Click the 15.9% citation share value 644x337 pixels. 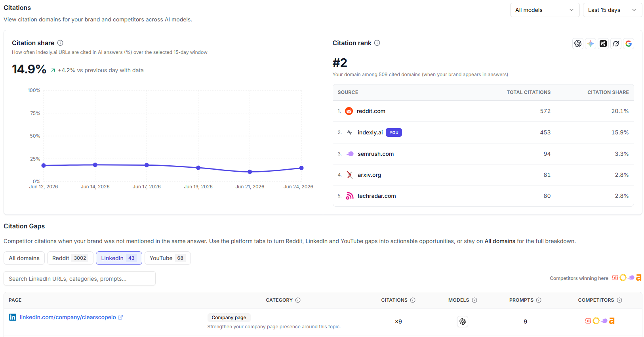click(620, 132)
